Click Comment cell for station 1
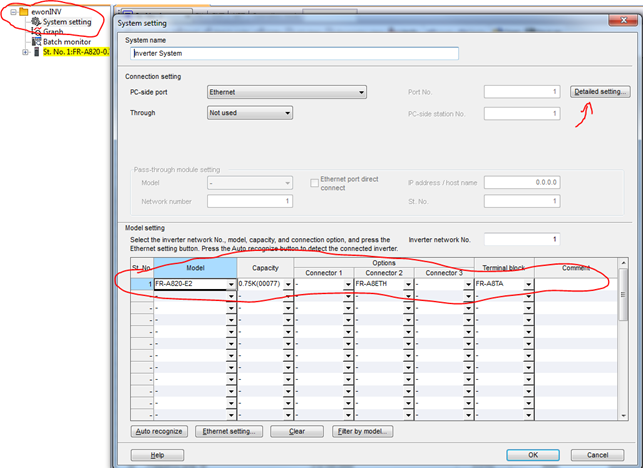The width and height of the screenshot is (643, 468). point(576,284)
